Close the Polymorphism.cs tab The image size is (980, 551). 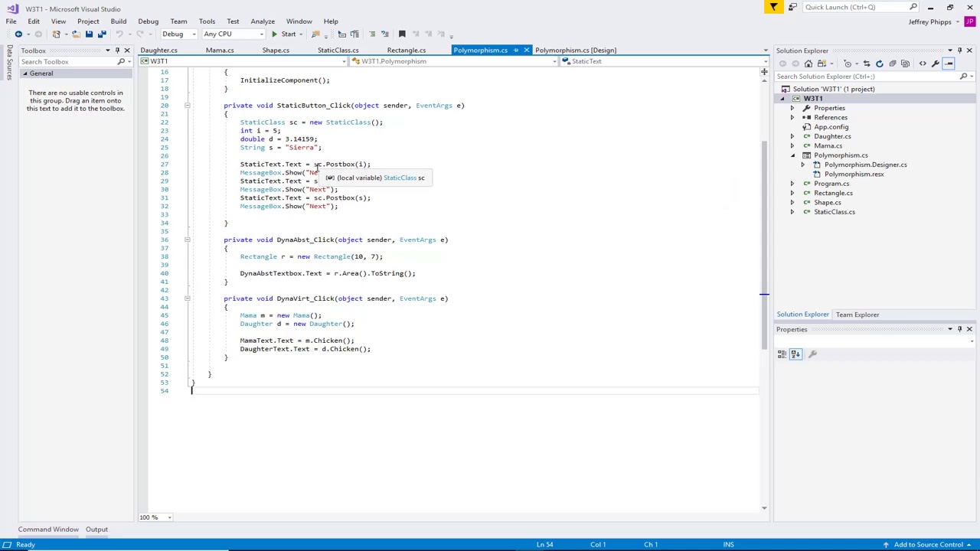tap(526, 51)
